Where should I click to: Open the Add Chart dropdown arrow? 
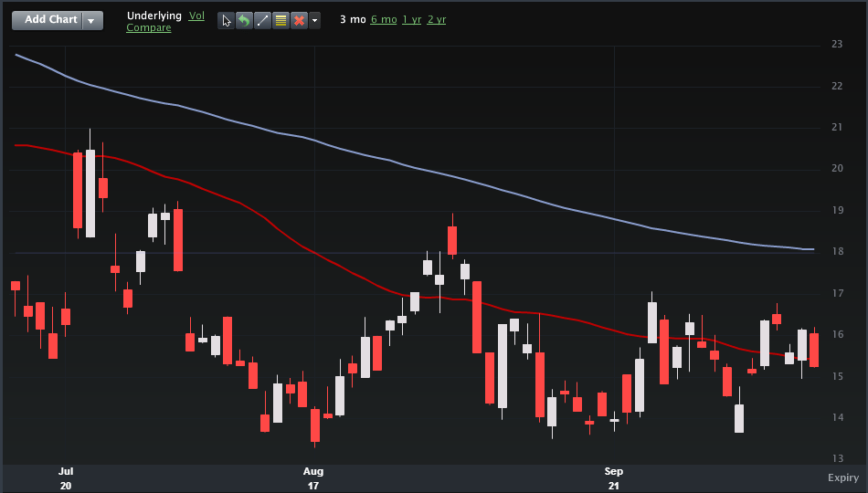[x=92, y=20]
